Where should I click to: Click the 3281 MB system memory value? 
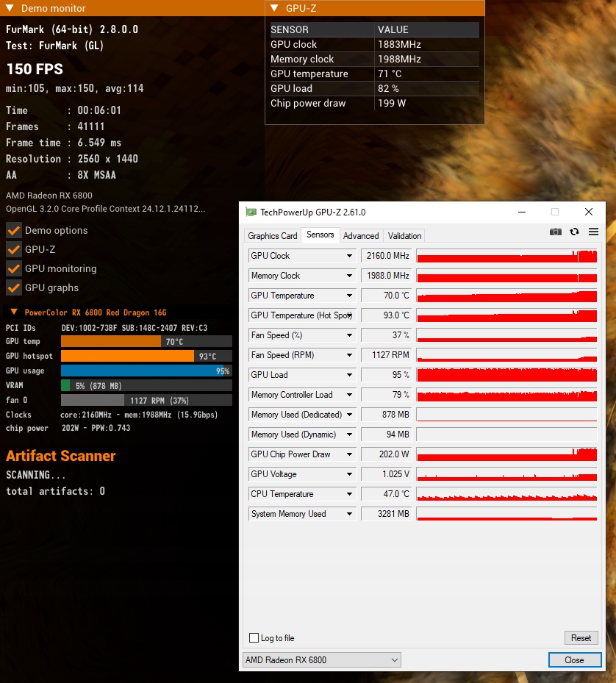tap(387, 514)
